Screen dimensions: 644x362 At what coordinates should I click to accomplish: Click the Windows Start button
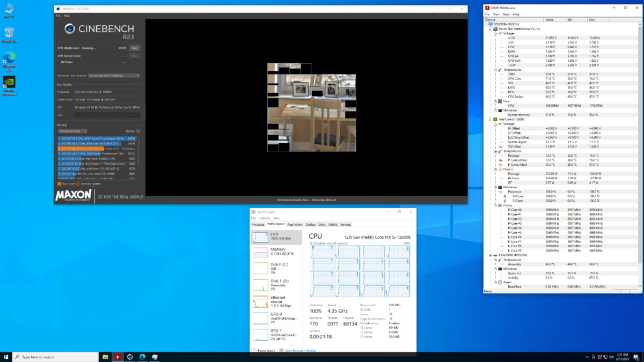coord(6,357)
